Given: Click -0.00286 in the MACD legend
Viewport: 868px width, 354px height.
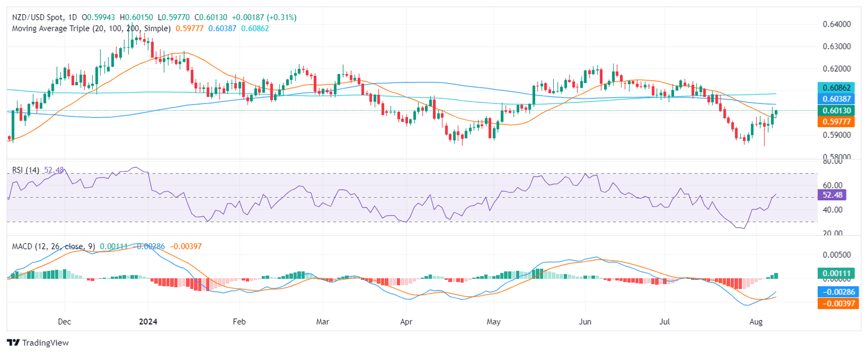Looking at the screenshot, I should 150,247.
